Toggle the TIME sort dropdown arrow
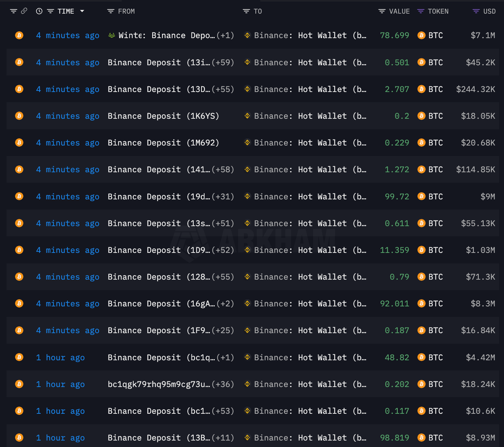Image resolution: width=504 pixels, height=447 pixels. click(82, 11)
